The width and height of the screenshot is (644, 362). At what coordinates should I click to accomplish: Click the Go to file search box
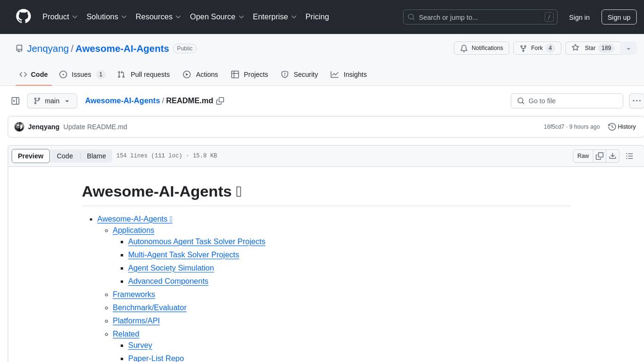coord(567,101)
